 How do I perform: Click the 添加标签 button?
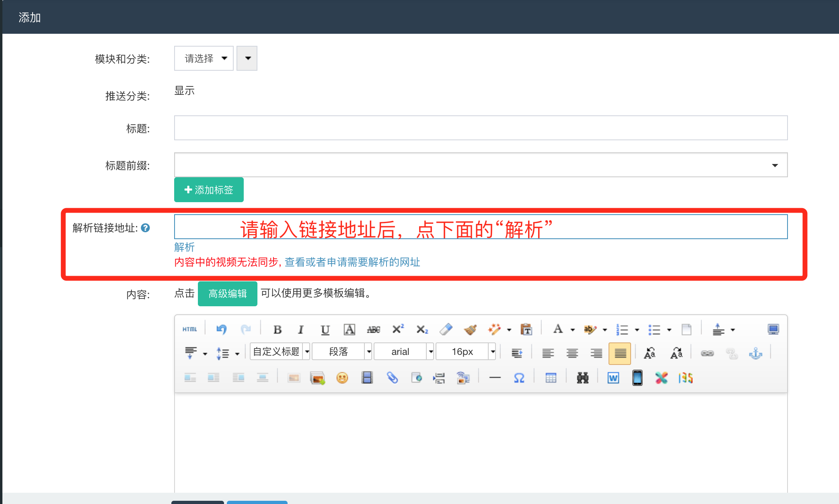coord(209,190)
